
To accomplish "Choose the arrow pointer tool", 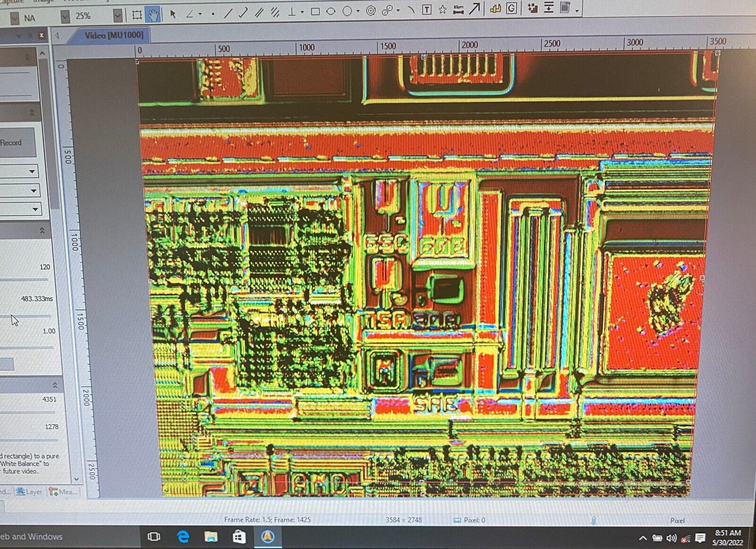I will click(x=173, y=14).
